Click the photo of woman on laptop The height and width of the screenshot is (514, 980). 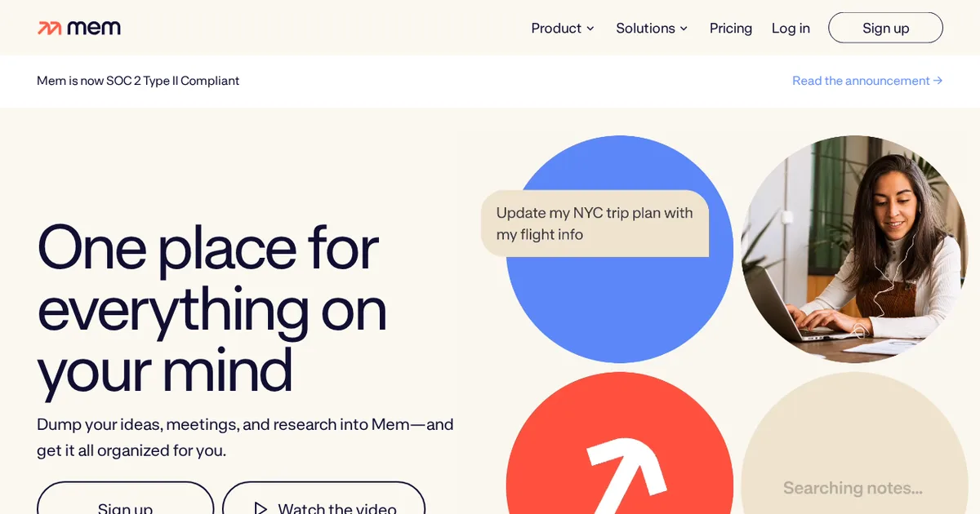(x=854, y=249)
